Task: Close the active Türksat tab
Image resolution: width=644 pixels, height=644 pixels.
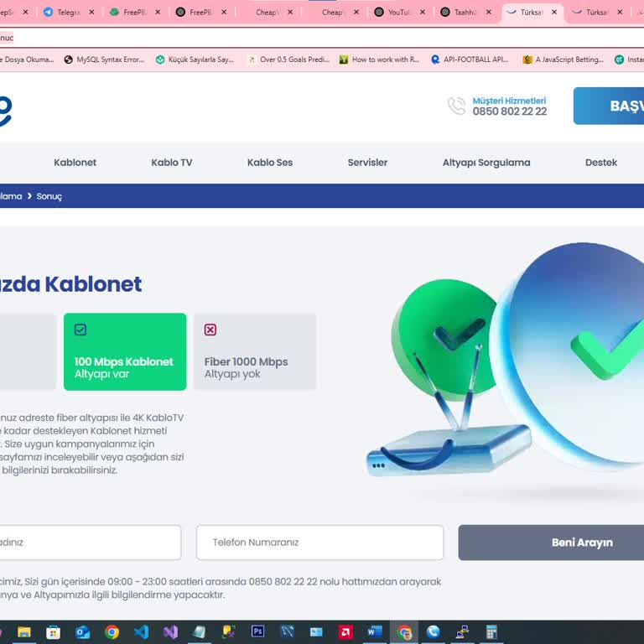Action: (554, 13)
